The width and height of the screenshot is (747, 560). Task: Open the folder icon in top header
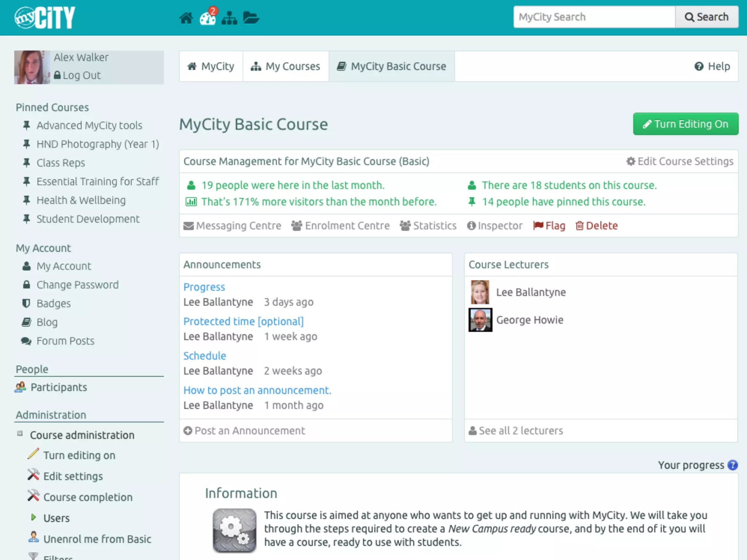251,17
